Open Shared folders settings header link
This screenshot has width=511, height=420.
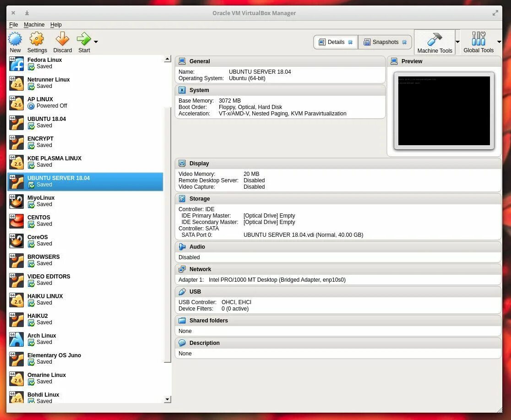pos(209,321)
